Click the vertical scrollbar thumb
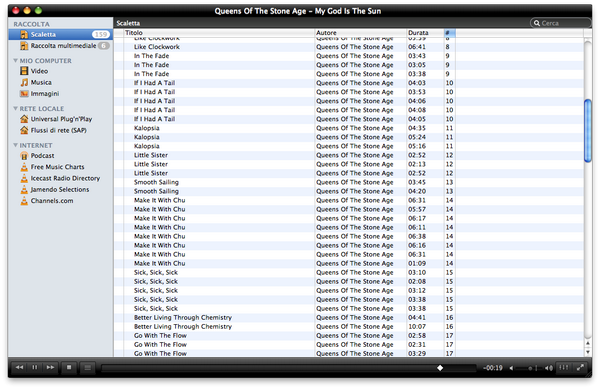 (588, 131)
